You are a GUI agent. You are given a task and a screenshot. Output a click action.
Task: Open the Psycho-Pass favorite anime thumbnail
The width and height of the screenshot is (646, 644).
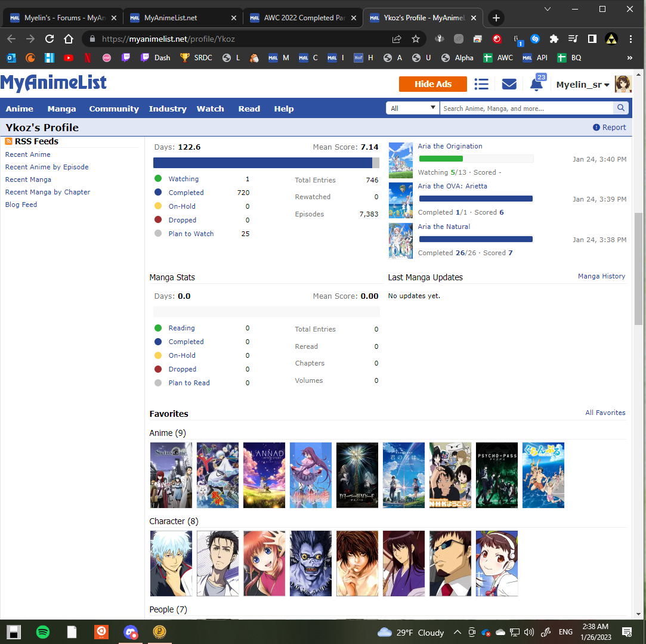496,475
